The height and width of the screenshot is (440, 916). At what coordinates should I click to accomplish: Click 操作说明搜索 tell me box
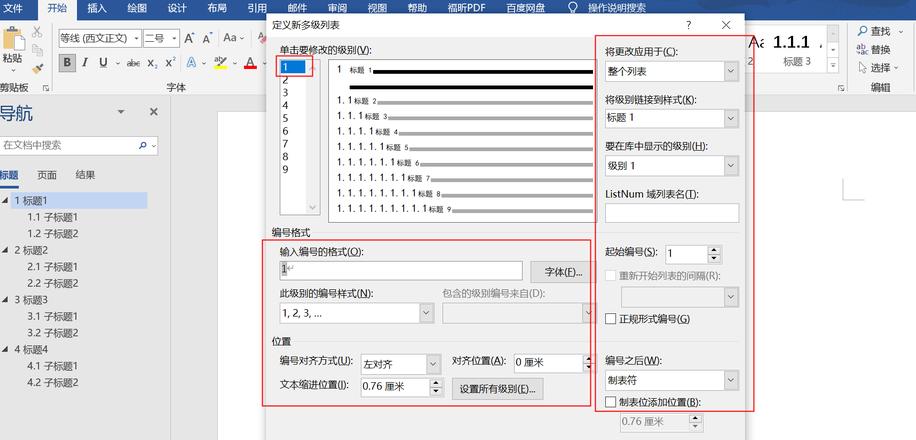[616, 8]
